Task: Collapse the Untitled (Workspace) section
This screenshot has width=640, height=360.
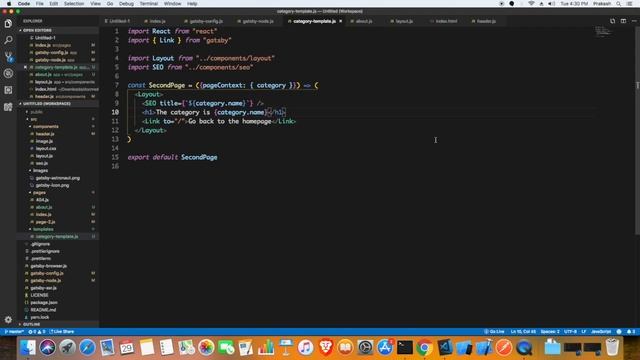Action: 58,104
